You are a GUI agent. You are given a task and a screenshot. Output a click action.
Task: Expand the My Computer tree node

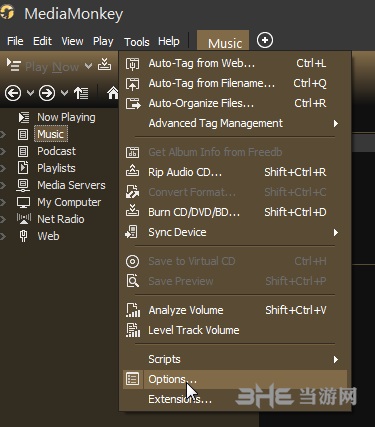pyautogui.click(x=3, y=202)
